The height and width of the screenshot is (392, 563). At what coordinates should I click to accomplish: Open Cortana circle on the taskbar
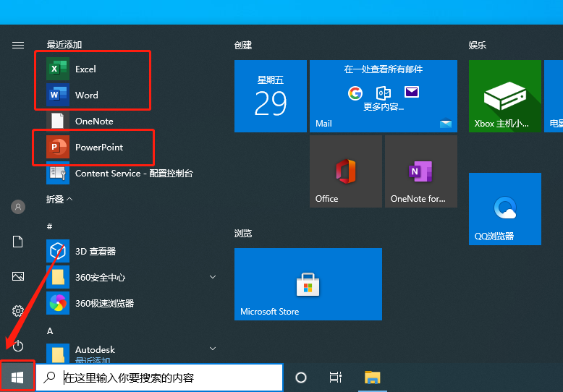click(x=301, y=378)
